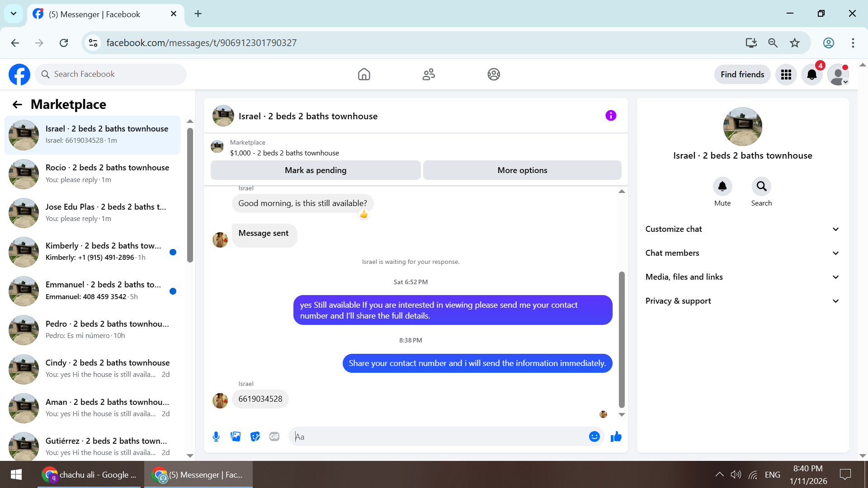This screenshot has width=868, height=488.
Task: Open conversation information purple icon
Action: (x=611, y=116)
